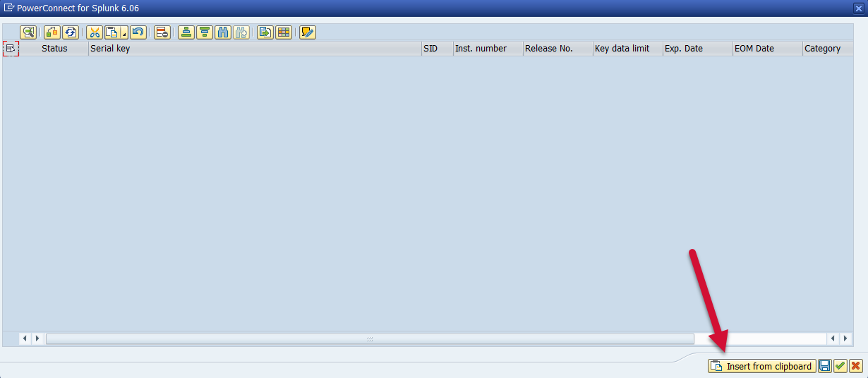Click the Save floppy disk button
This screenshot has width=868, height=378.
tap(824, 366)
